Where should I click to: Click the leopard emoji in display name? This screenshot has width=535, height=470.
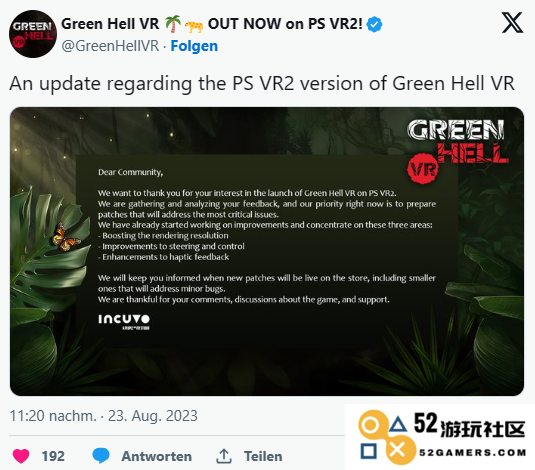tap(194, 25)
